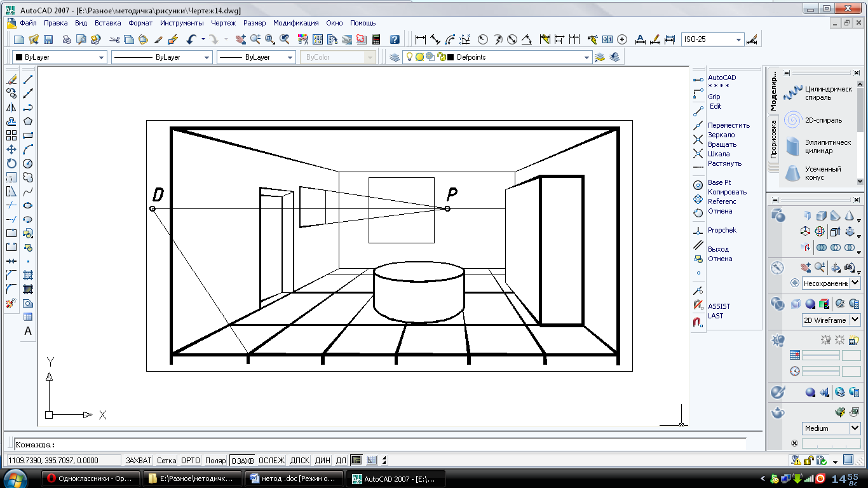This screenshot has height=488, width=868.
Task: Select the Pan realtime hand icon
Action: (240, 39)
